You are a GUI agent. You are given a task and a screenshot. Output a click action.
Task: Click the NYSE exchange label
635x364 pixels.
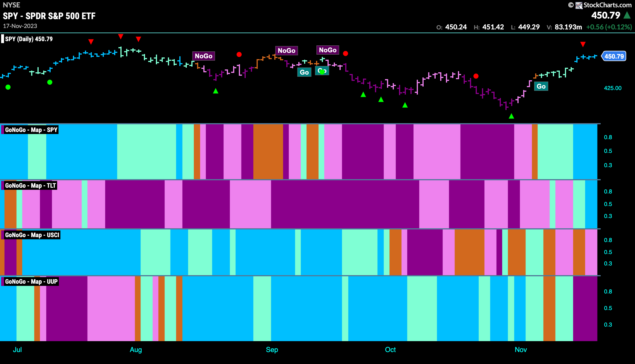coord(11,5)
